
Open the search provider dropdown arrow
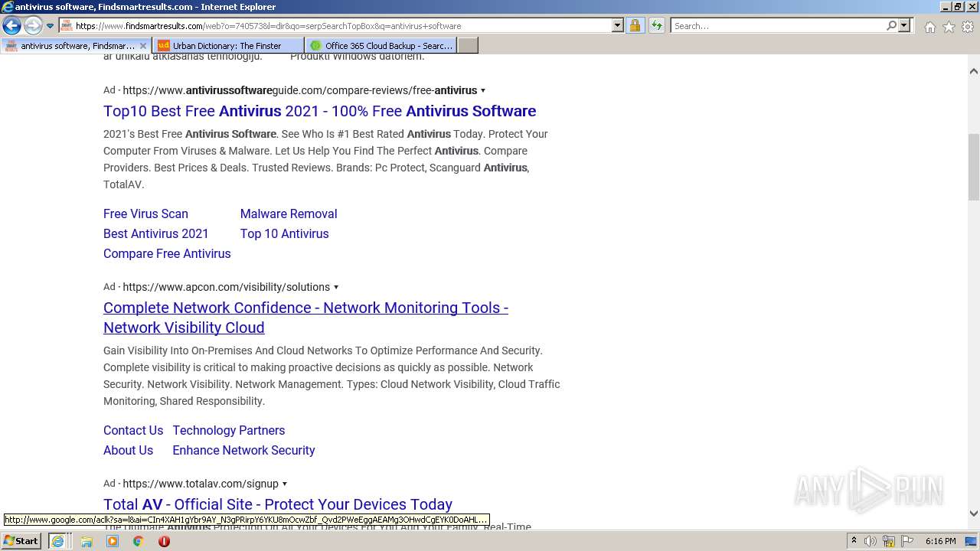pos(904,25)
